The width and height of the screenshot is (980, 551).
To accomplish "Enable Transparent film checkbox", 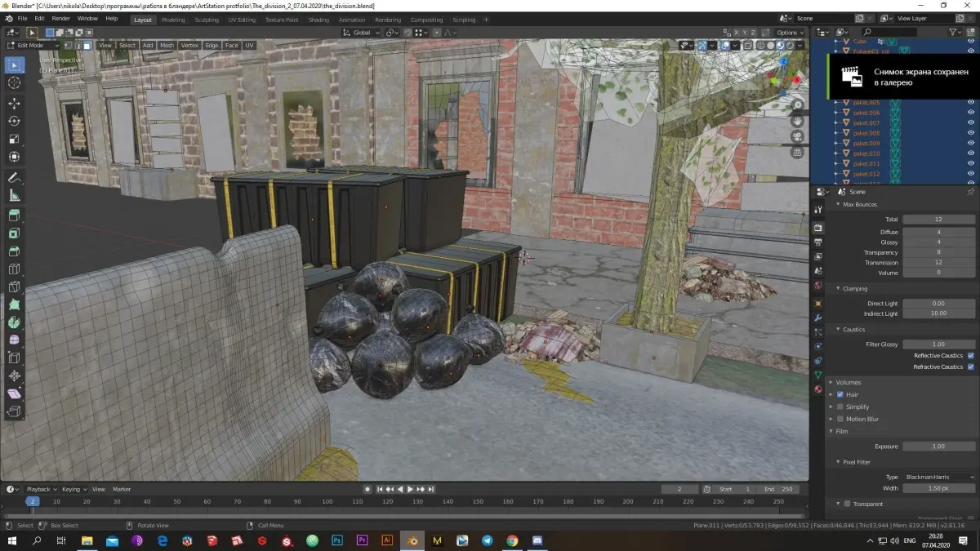I will 847,504.
